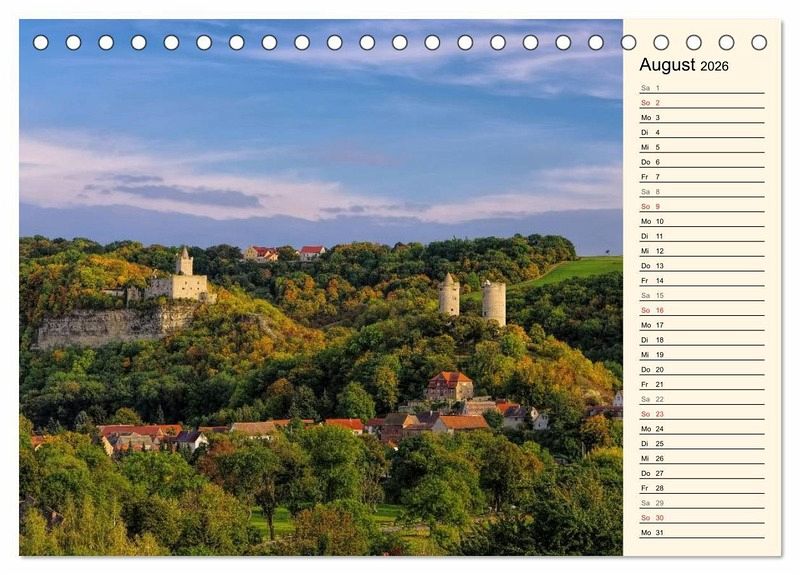Select the Mo 31 last date row

(701, 532)
